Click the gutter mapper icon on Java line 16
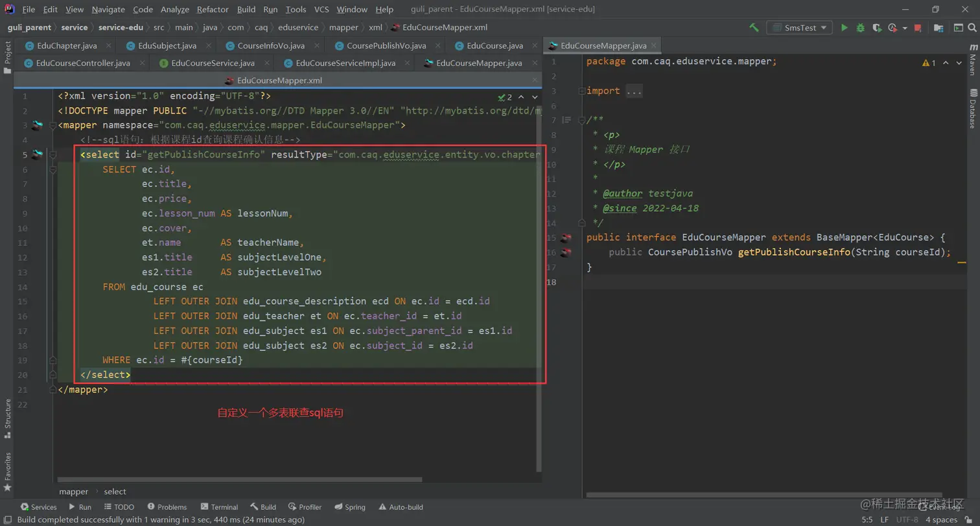980x526 pixels. (566, 252)
